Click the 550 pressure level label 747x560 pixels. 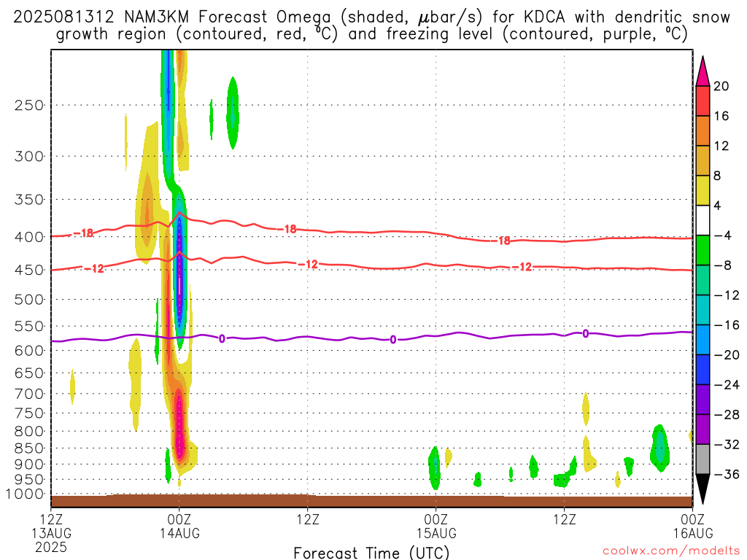(29, 326)
